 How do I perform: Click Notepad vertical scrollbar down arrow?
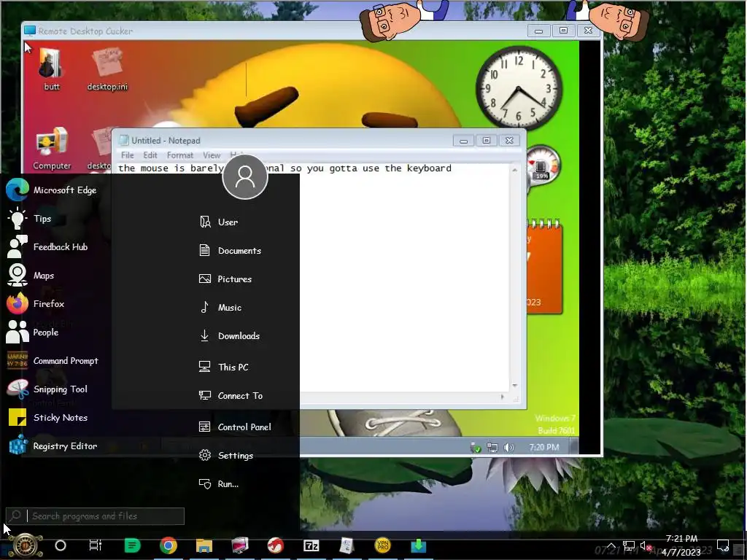click(514, 386)
